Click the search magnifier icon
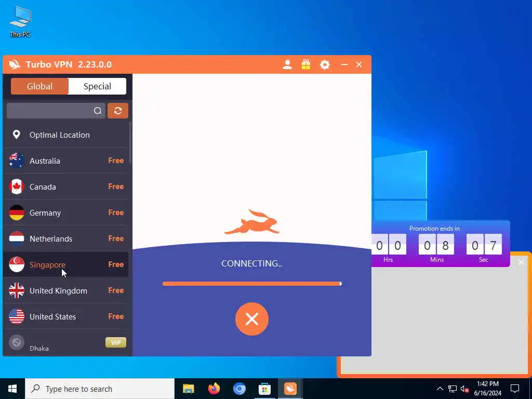 98,111
